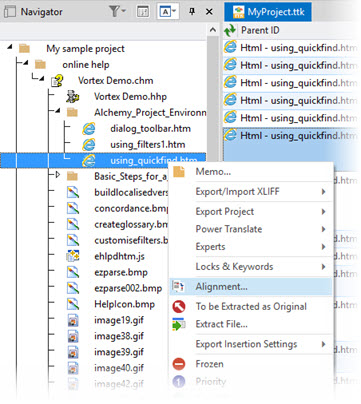Open the Experts submenu

(251, 247)
